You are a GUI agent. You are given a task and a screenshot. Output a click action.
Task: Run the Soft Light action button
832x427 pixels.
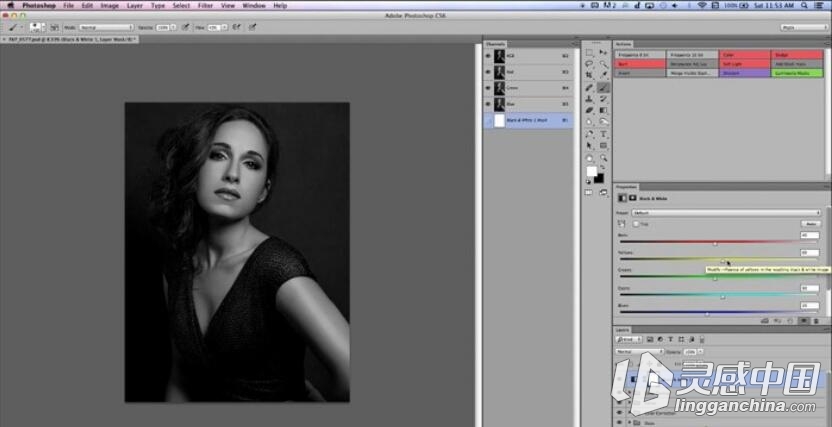(745, 64)
